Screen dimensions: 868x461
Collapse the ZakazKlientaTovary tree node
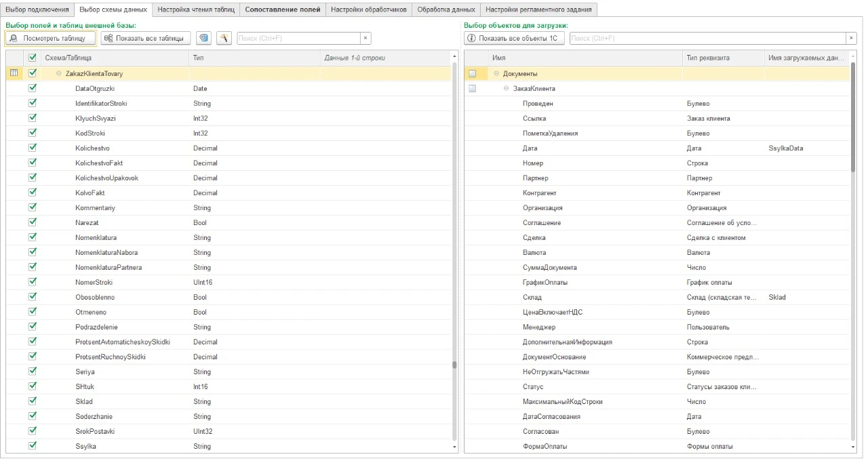(59, 73)
